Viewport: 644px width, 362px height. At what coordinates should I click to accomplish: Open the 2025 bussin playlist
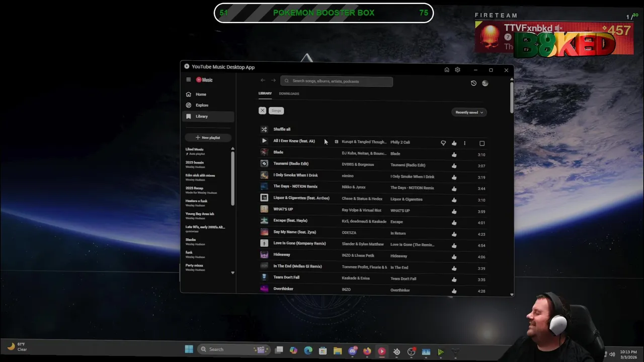[195, 164]
